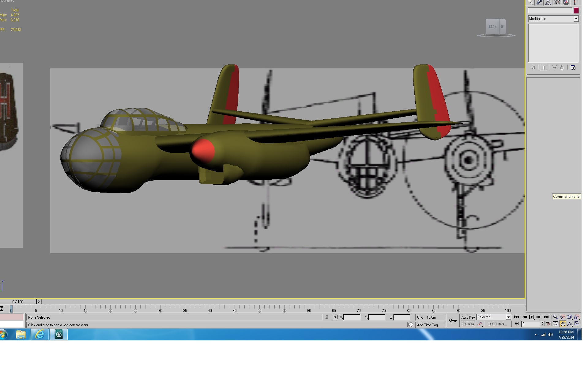Click Zoom Extents All icon
The height and width of the screenshot is (368, 588).
pyautogui.click(x=577, y=317)
